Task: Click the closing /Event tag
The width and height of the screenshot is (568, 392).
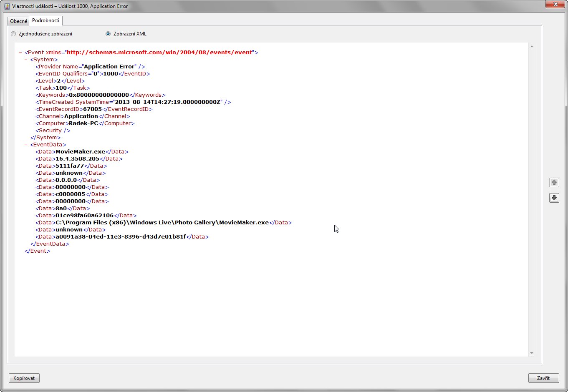Action: click(38, 251)
